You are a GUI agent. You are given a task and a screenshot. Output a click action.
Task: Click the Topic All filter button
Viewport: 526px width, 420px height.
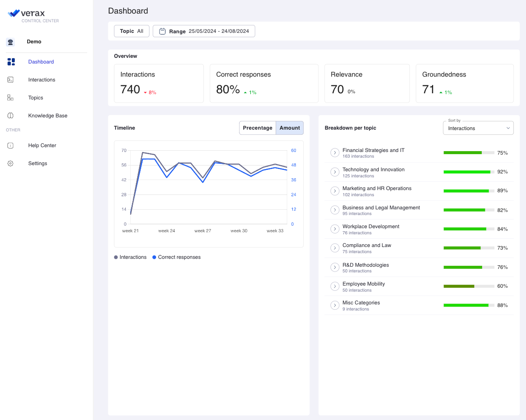(x=131, y=31)
